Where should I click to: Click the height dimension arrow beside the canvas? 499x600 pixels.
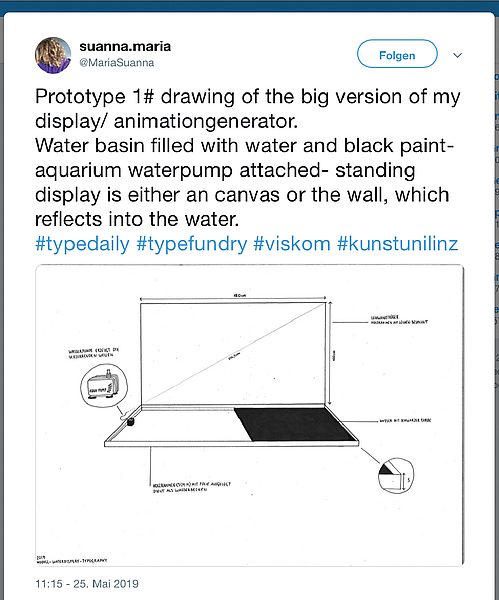pos(330,353)
